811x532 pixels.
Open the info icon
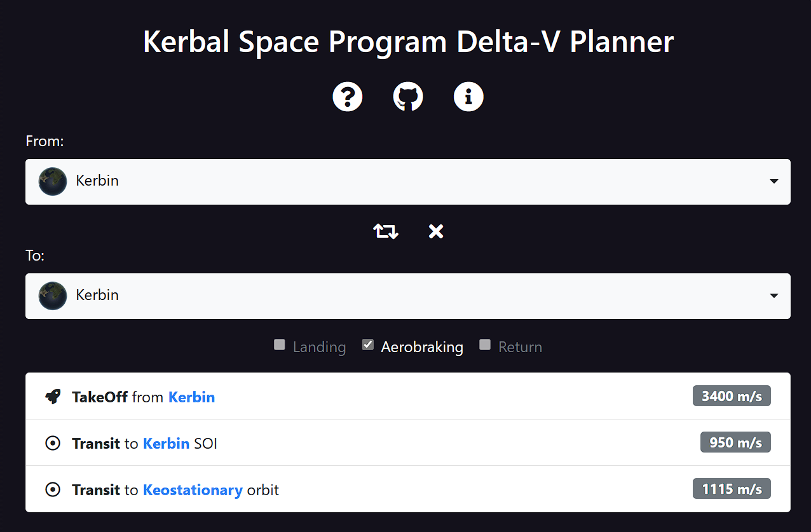[x=468, y=96]
